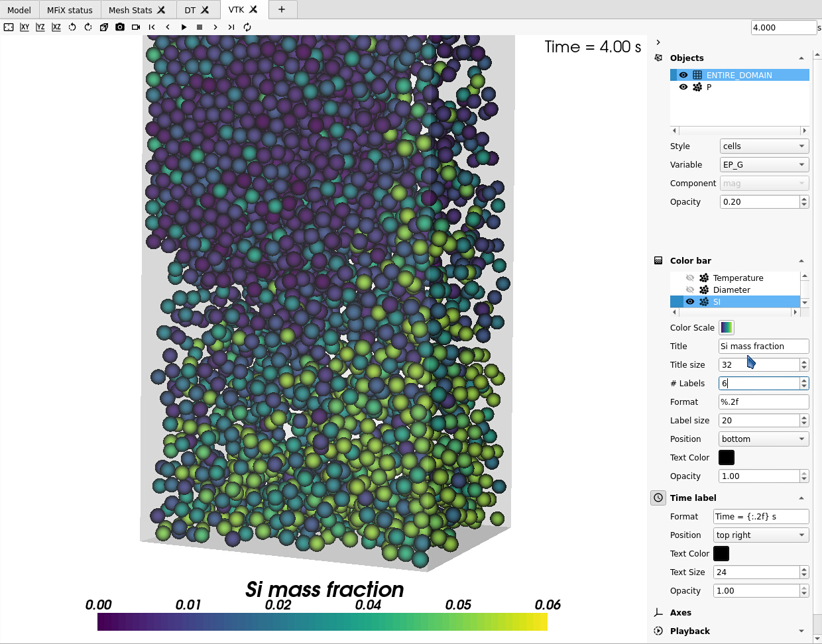Toggle visibility of ENTIRE_DOMAIN object

(683, 75)
